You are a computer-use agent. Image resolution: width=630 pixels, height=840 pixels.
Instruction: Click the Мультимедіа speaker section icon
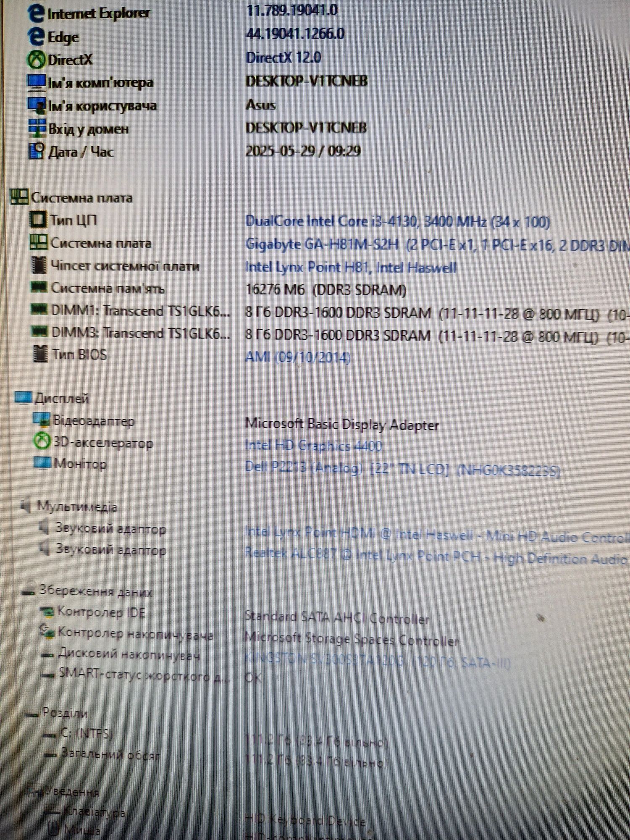tap(26, 504)
